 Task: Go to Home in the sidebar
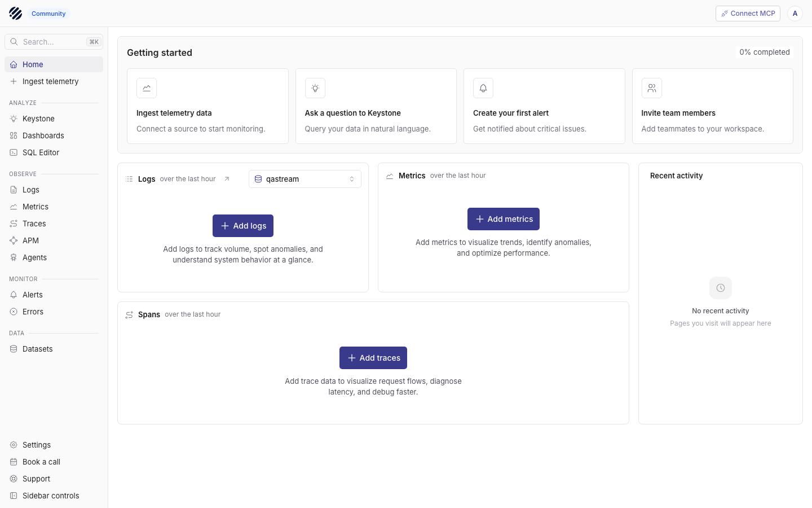click(54, 64)
